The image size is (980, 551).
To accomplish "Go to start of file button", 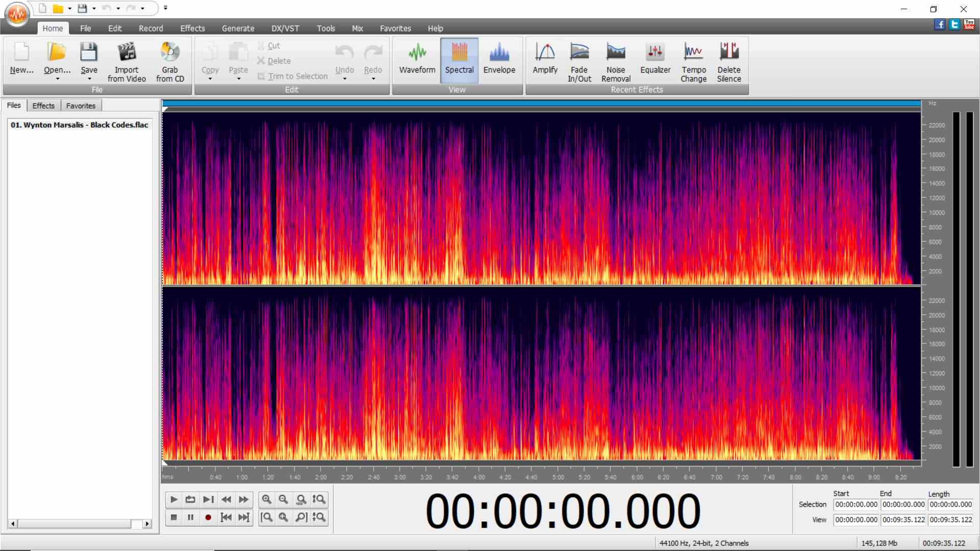I will 226,517.
